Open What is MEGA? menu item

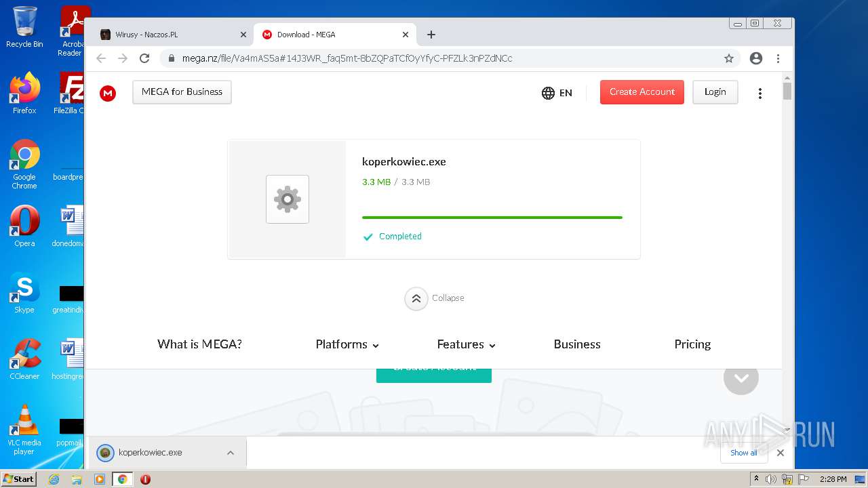pos(199,344)
